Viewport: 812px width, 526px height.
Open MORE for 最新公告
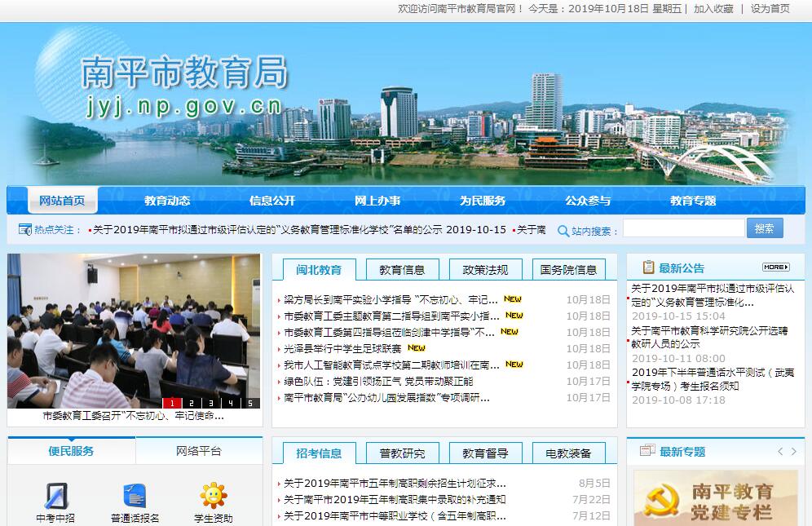(776, 267)
